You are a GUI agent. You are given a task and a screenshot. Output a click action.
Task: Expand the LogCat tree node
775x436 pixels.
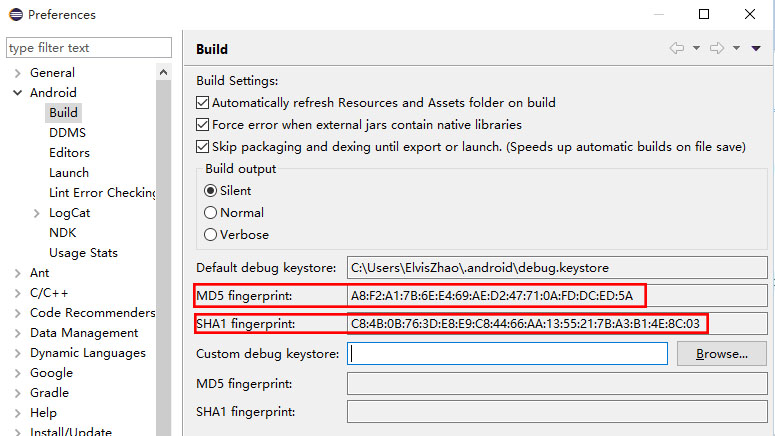37,213
